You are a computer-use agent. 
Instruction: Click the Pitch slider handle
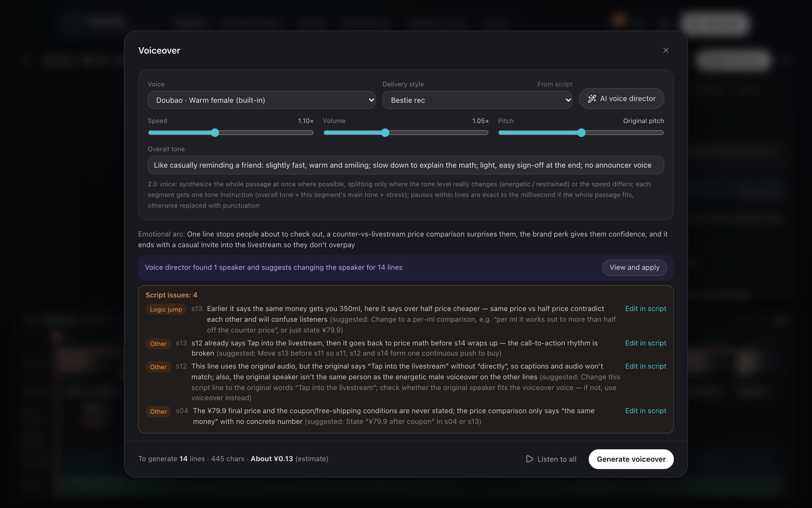pyautogui.click(x=581, y=133)
